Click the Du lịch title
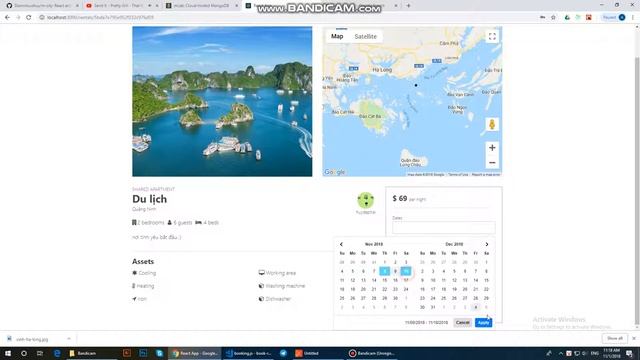Screen dimensions: 640x360 [x=149, y=199]
